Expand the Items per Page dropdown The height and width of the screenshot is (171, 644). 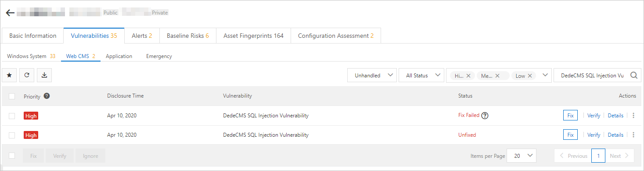click(x=522, y=156)
